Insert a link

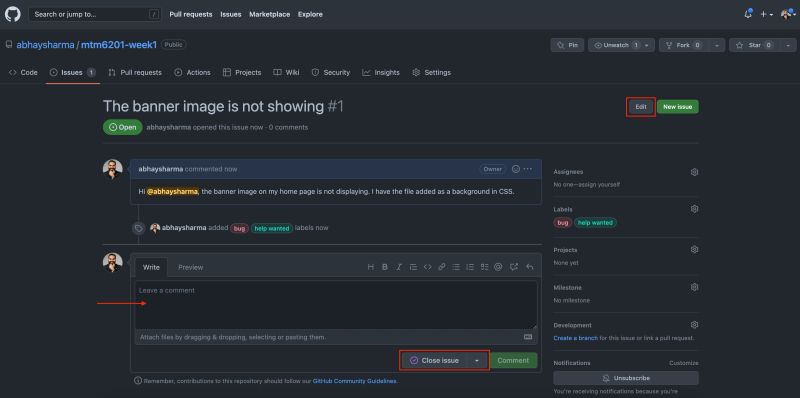click(442, 267)
